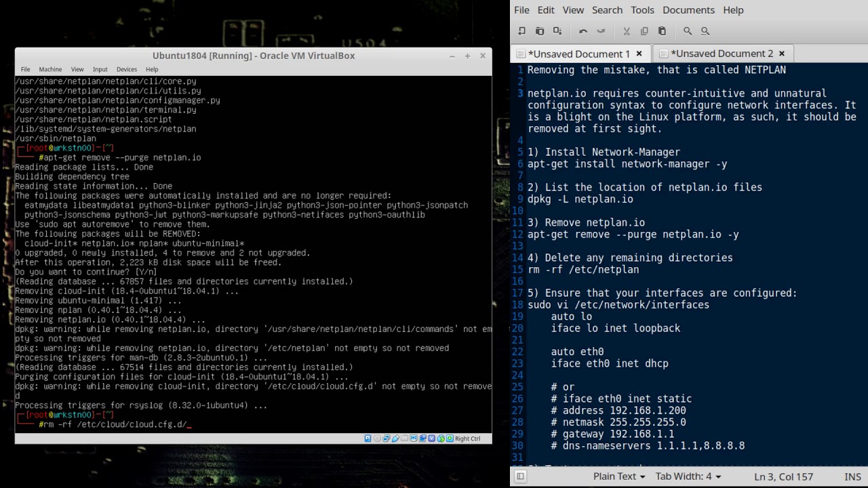Image resolution: width=868 pixels, height=488 pixels.
Task: Close the Unsaved Document 2 tab
Action: 781,54
